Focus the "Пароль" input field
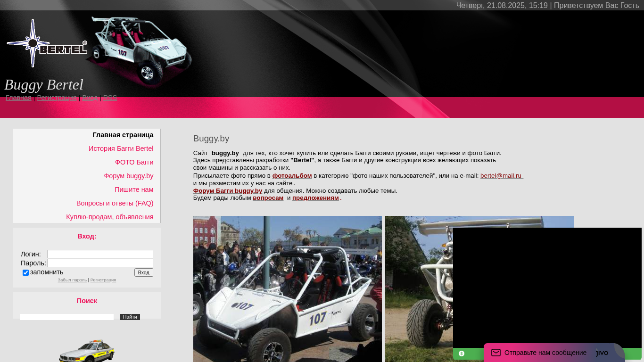Viewport: 644px width, 362px height. (100, 263)
